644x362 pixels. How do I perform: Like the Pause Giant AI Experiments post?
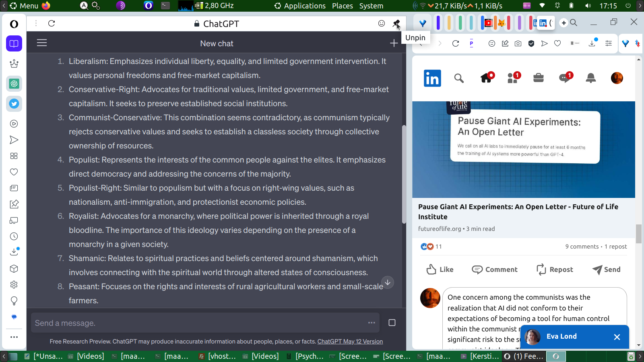[x=440, y=269]
